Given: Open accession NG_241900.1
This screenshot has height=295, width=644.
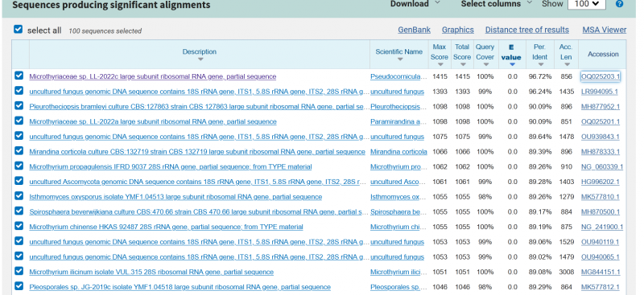Looking at the screenshot, I should coord(602,227).
